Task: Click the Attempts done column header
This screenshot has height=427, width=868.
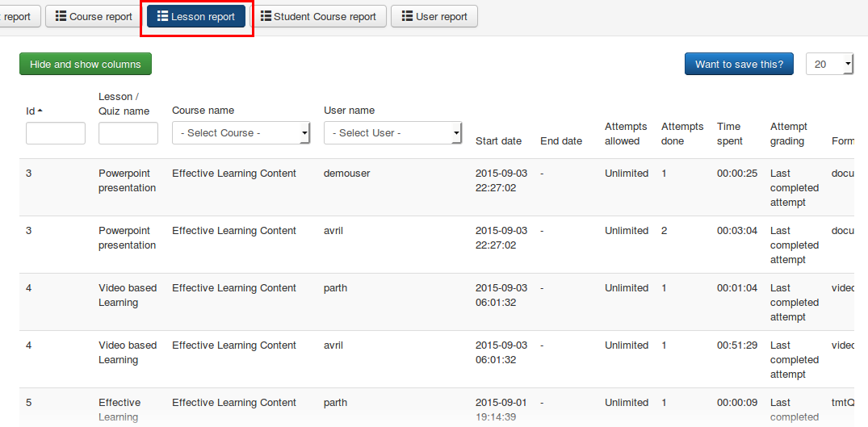Action: (x=682, y=134)
